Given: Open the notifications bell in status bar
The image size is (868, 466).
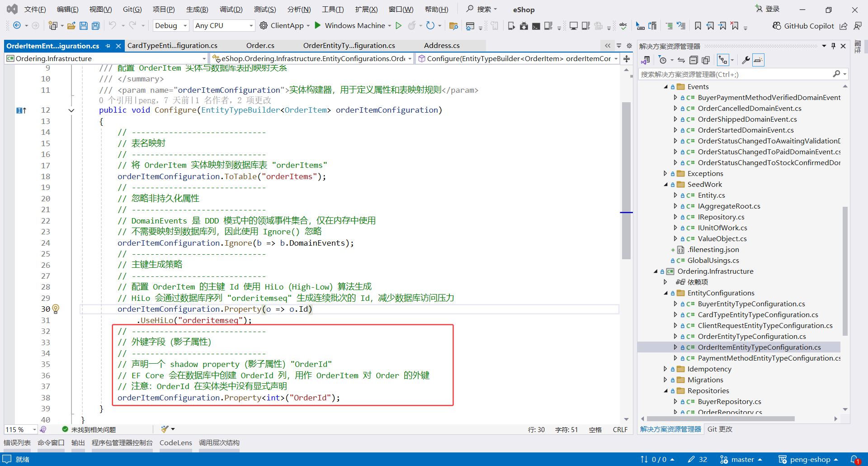Looking at the screenshot, I should pos(855,460).
